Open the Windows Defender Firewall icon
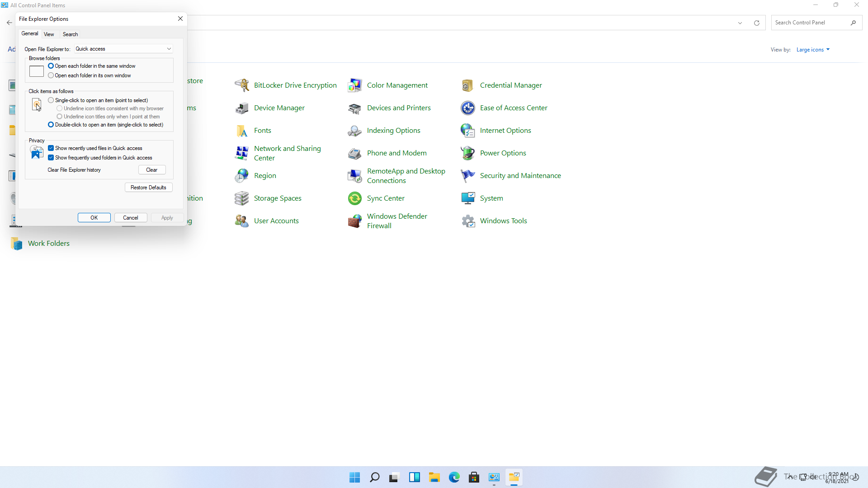Screen dimensions: 868x488 (355, 221)
